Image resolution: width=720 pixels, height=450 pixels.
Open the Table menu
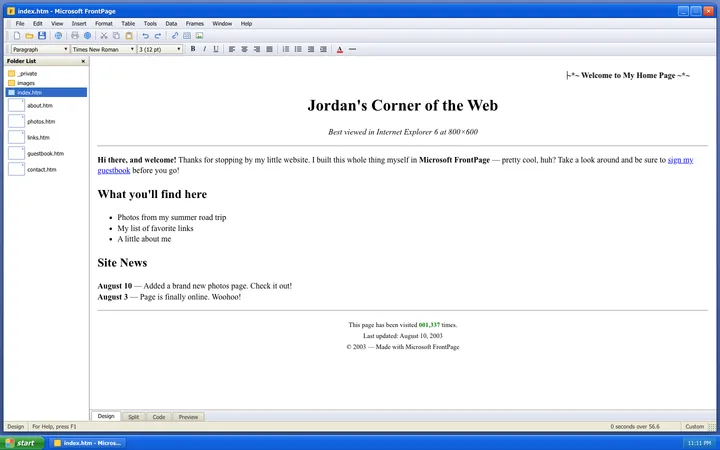[x=128, y=23]
